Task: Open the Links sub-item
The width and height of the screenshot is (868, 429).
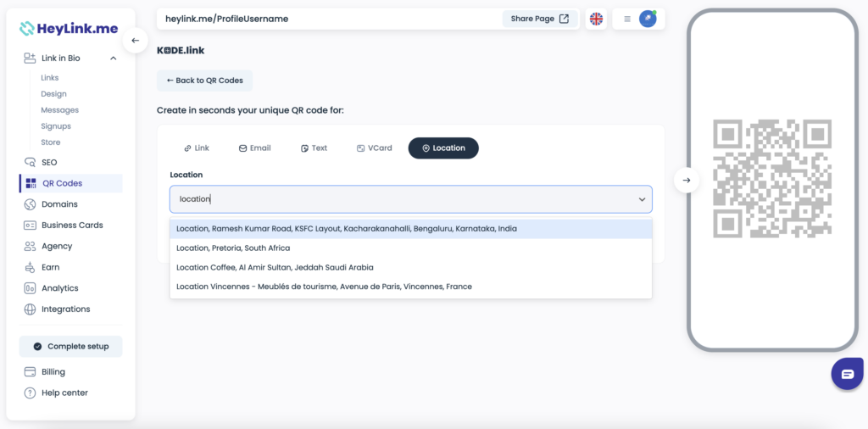Action: [50, 78]
